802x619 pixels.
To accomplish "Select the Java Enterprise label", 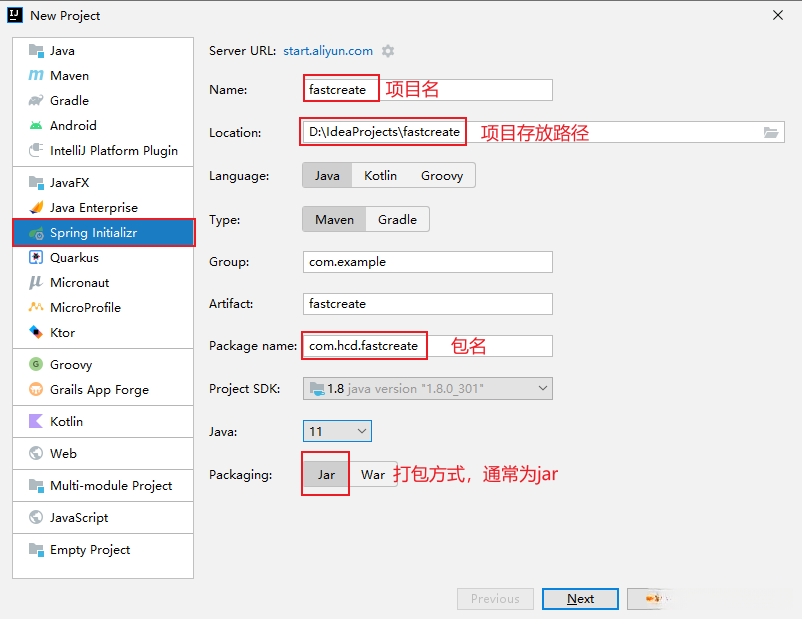I will 94,208.
